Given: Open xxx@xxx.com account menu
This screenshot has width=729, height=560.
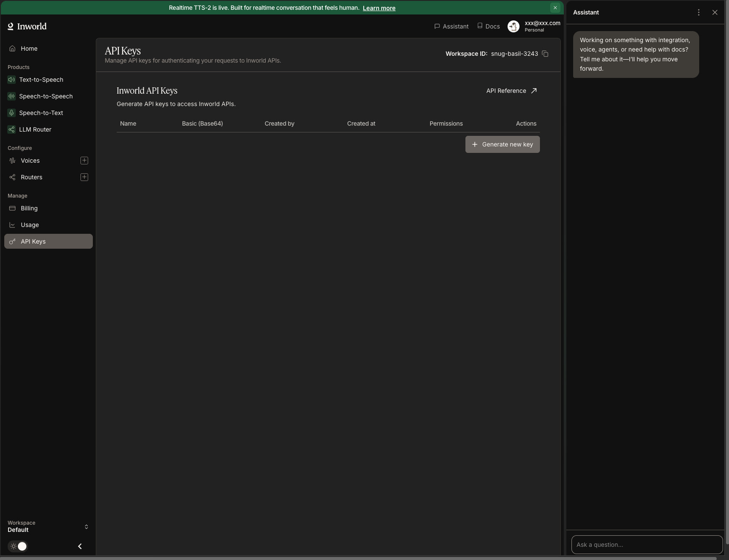Looking at the screenshot, I should [x=542, y=26].
